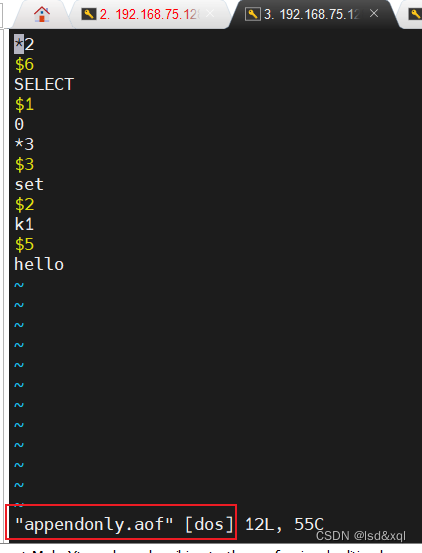Click the 0 database index line
422x553 pixels.
pyautogui.click(x=19, y=124)
